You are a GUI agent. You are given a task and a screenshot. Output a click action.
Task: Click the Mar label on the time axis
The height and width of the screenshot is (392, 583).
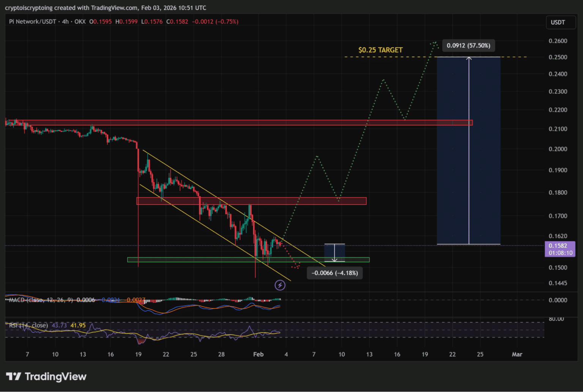tap(517, 354)
